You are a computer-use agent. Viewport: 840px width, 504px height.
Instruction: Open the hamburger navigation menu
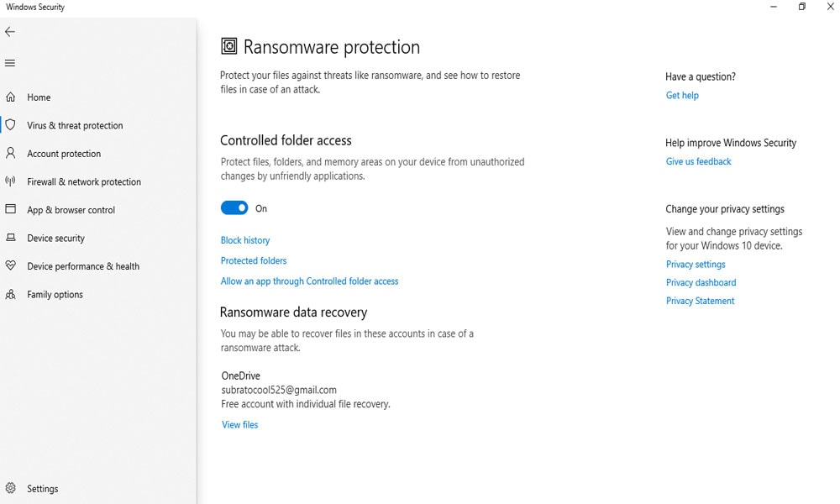point(9,63)
